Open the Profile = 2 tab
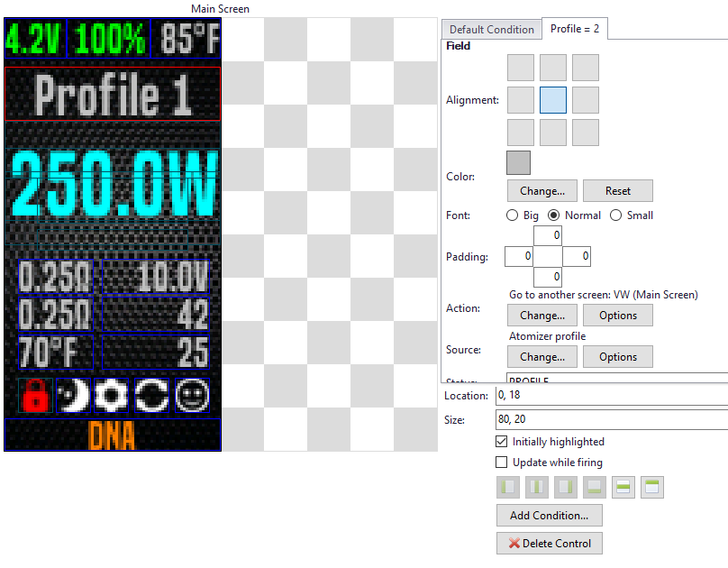728x568 pixels. click(575, 29)
